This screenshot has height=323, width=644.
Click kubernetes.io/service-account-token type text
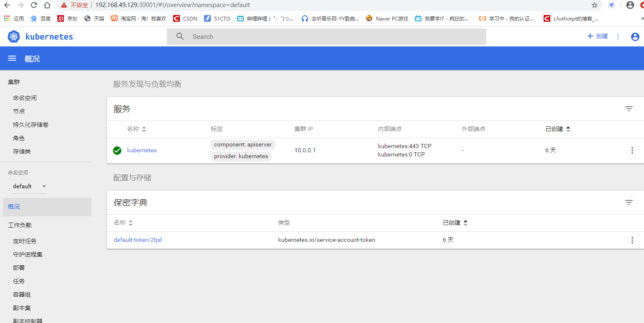click(x=327, y=240)
